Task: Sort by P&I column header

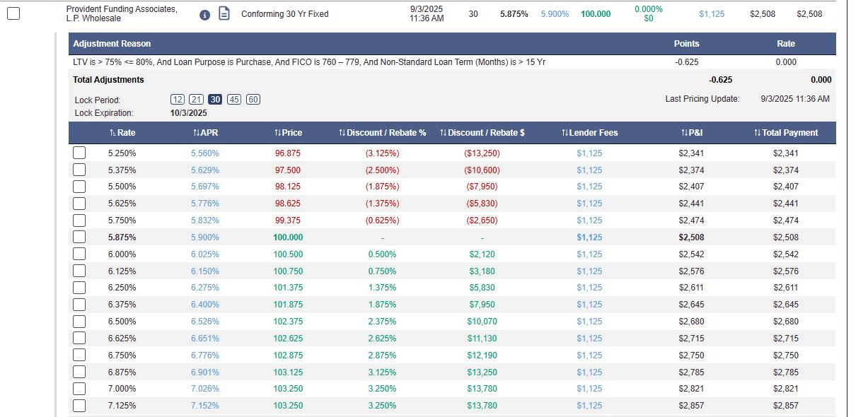Action: tap(691, 133)
